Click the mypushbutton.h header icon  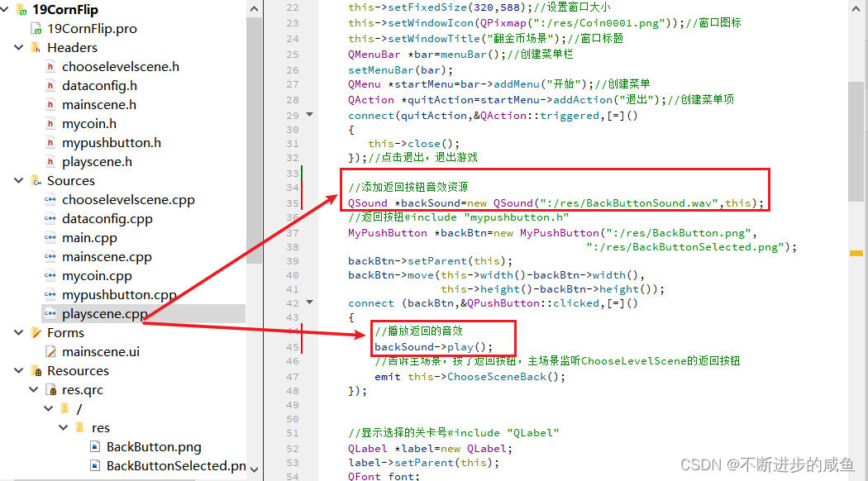click(x=50, y=143)
